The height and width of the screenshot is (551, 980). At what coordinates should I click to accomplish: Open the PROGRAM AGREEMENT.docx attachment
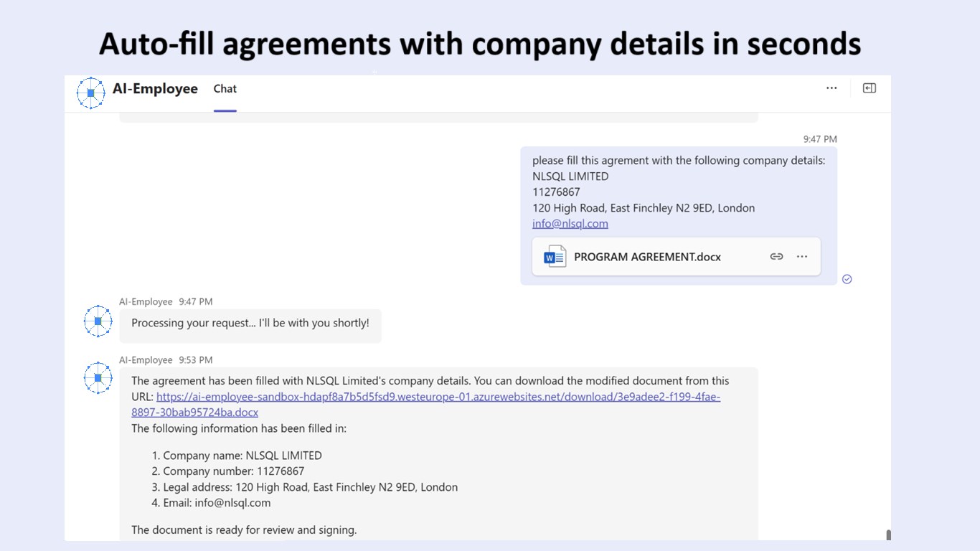pos(647,257)
